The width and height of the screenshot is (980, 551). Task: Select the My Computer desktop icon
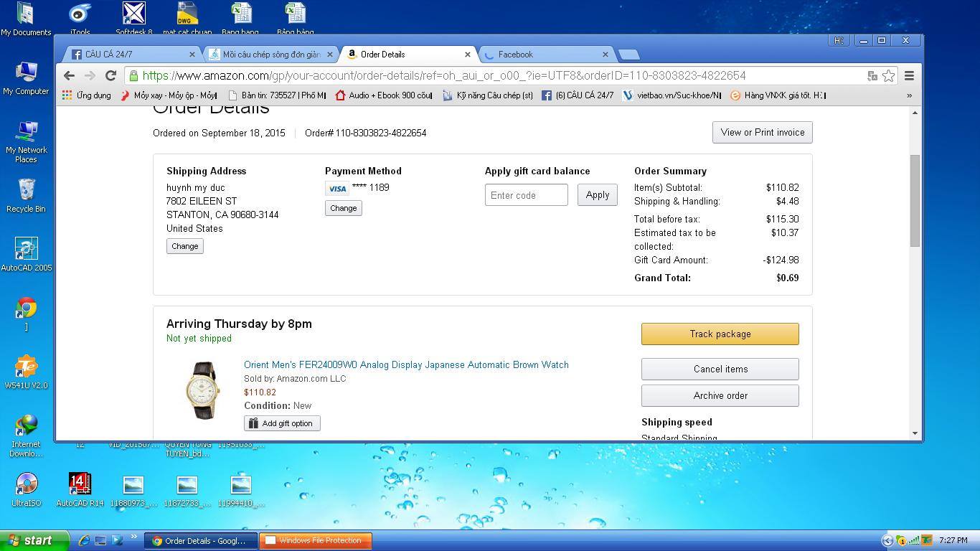click(26, 78)
